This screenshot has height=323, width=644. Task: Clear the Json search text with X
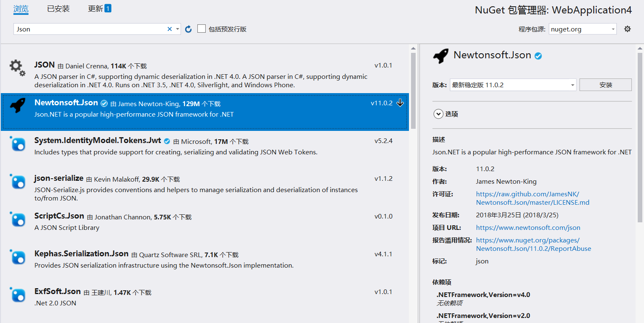point(170,29)
